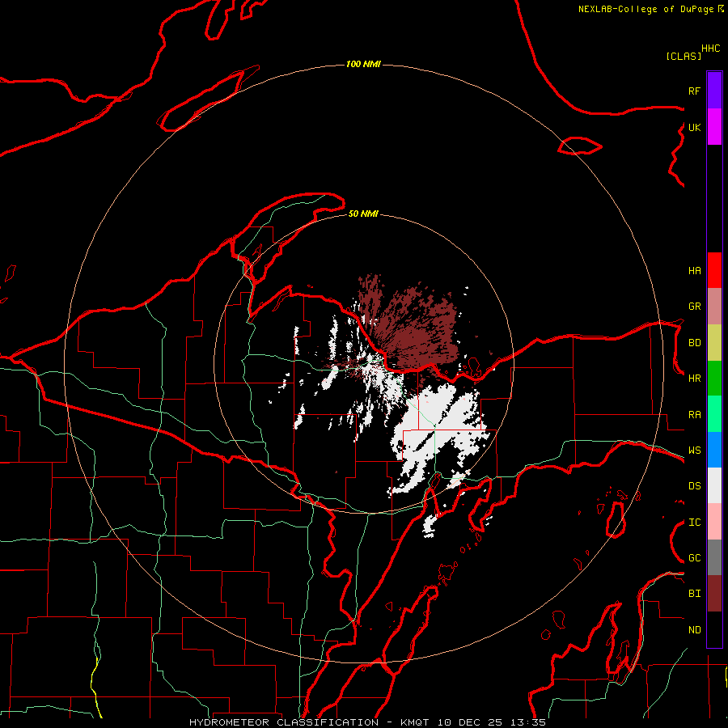Click the UK magenta legend swatch
The height and width of the screenshot is (728, 728).
point(714,127)
